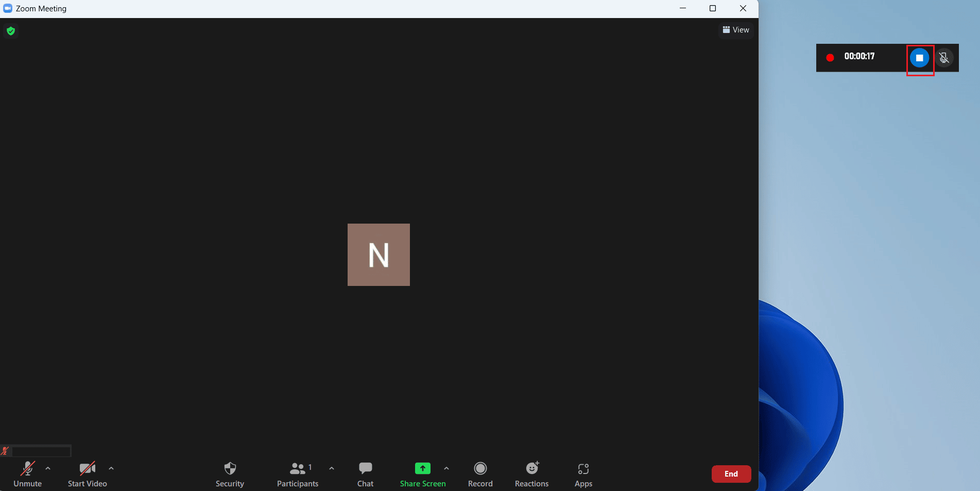Open the Security options

(x=230, y=473)
